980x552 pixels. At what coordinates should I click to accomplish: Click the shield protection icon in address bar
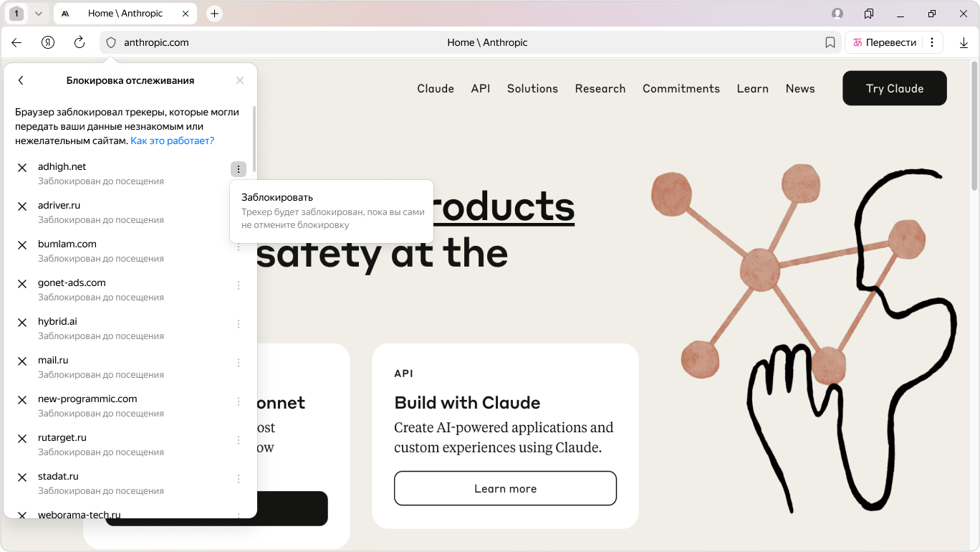point(111,42)
